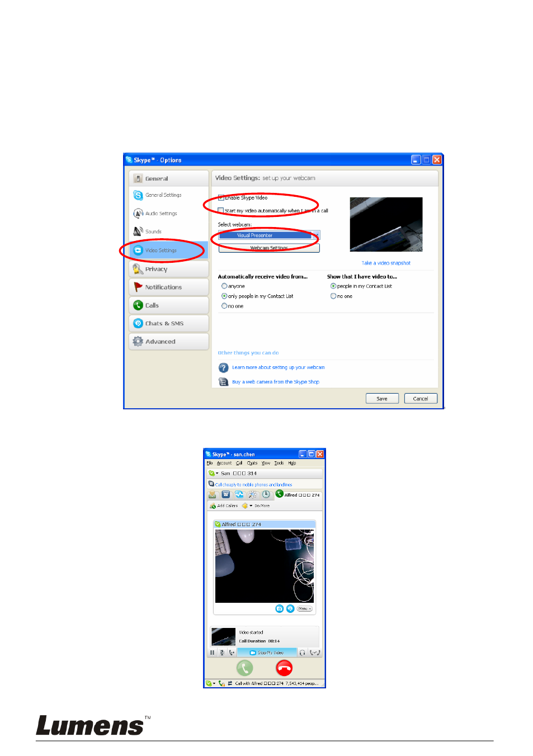
Task: Toggle the Enable Skype Video checkbox
Action: pyautogui.click(x=221, y=197)
